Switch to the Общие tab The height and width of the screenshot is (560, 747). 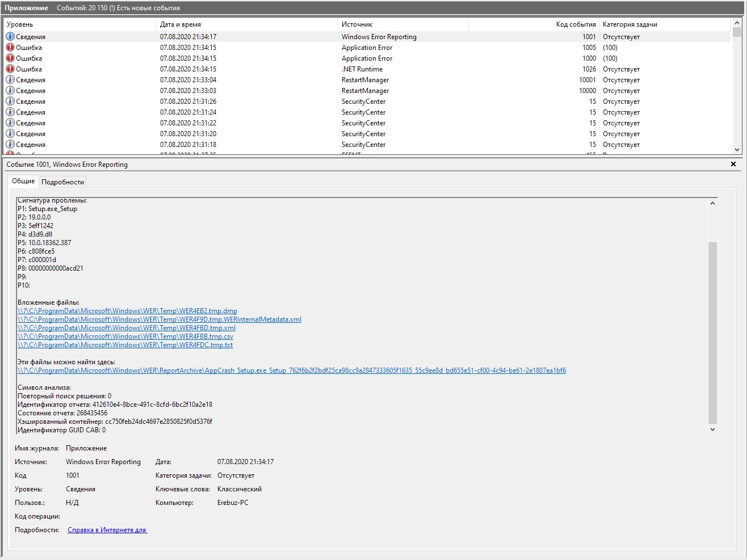pos(23,181)
